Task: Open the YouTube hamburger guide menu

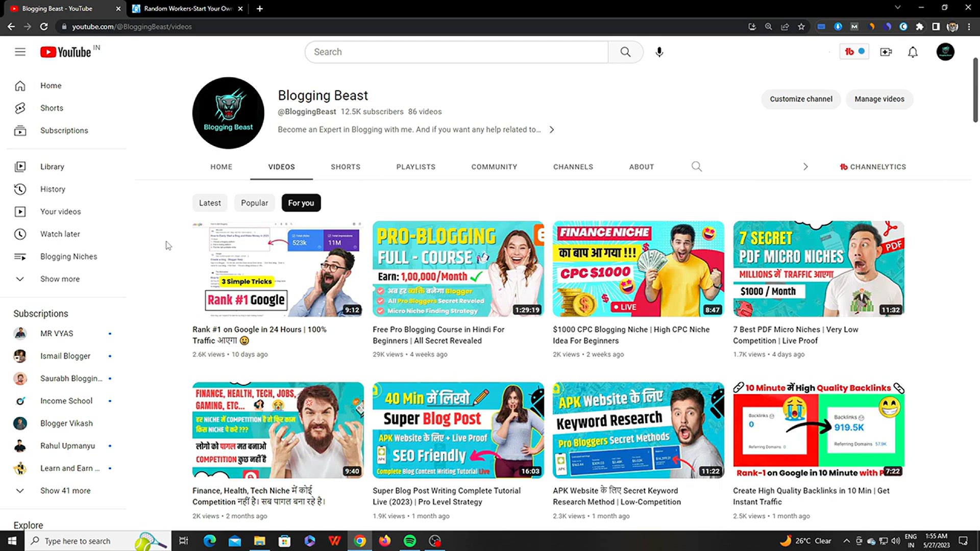Action: click(20, 52)
